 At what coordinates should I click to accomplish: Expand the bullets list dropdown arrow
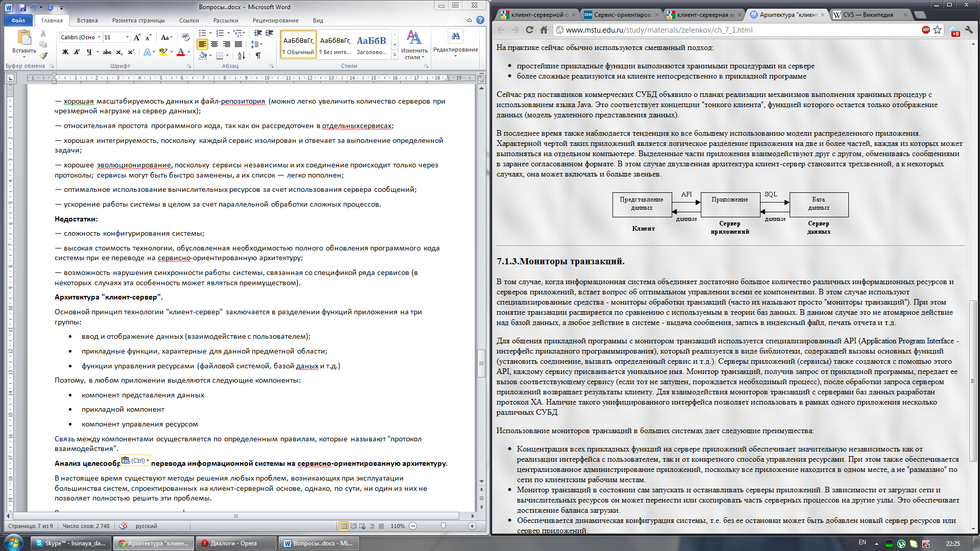(x=210, y=33)
